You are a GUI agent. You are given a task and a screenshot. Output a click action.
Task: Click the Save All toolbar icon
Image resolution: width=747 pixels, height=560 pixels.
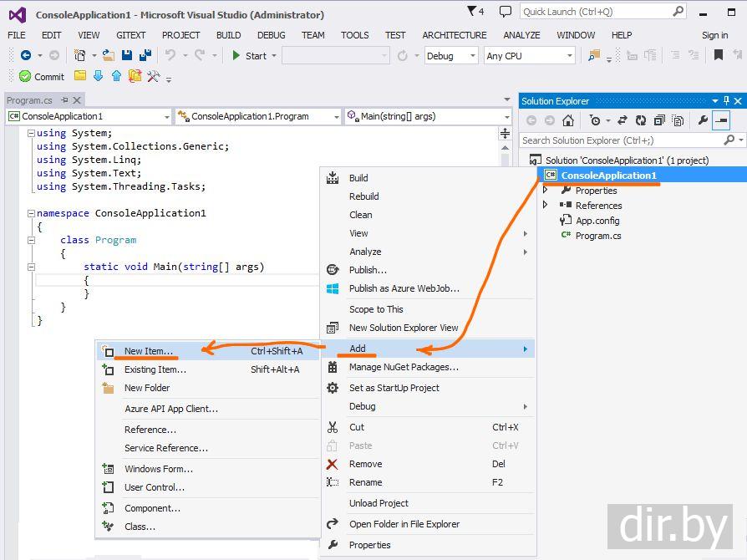pos(145,56)
